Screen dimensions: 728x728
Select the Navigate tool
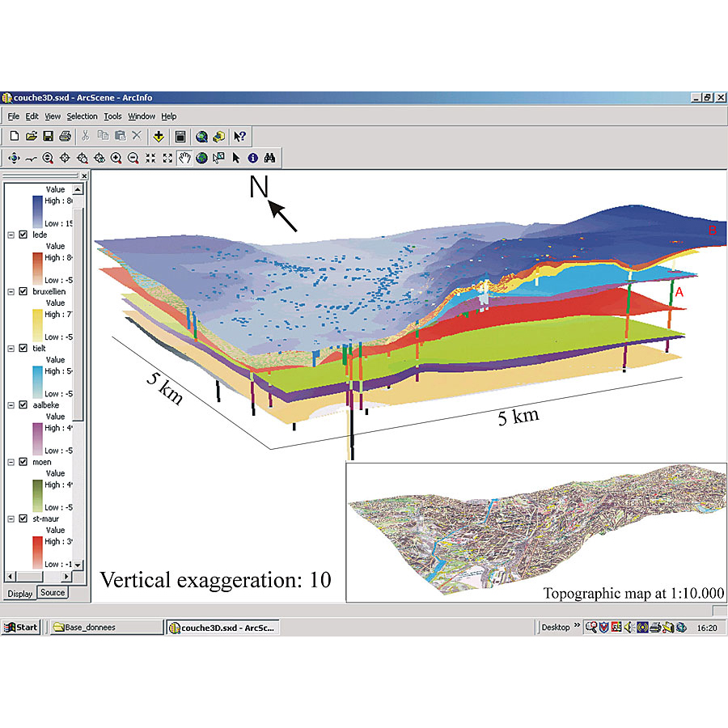tap(14, 159)
